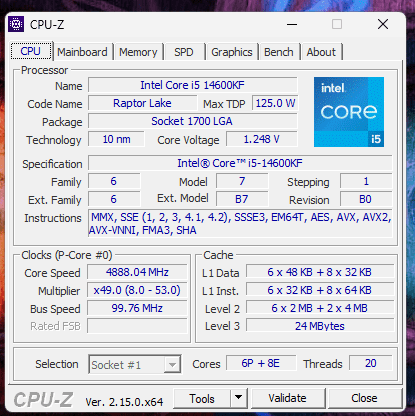
Task: Click the cores value '6P + 8E'
Action: 261,363
